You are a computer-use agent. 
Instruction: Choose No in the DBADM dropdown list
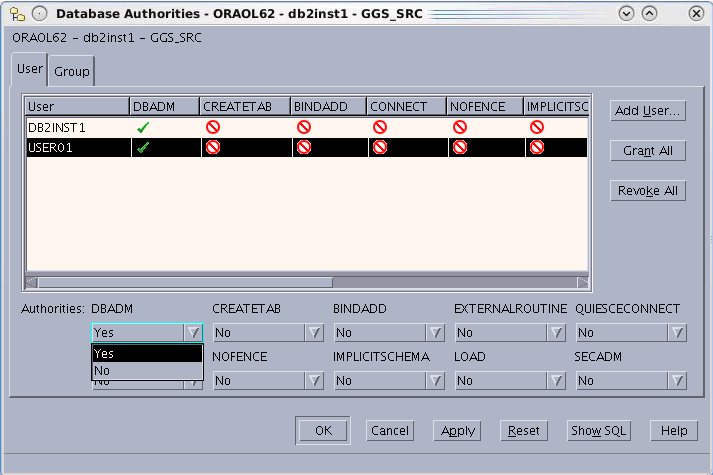147,371
